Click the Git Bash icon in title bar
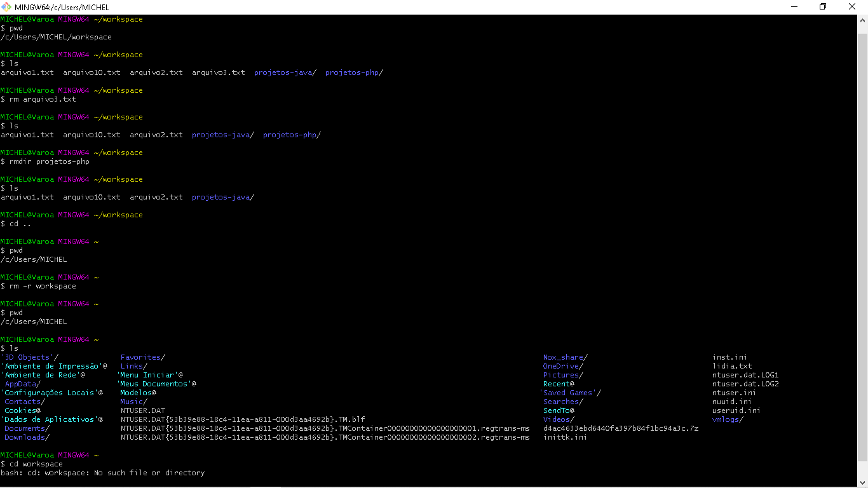Image resolution: width=868 pixels, height=488 pixels. [6, 7]
